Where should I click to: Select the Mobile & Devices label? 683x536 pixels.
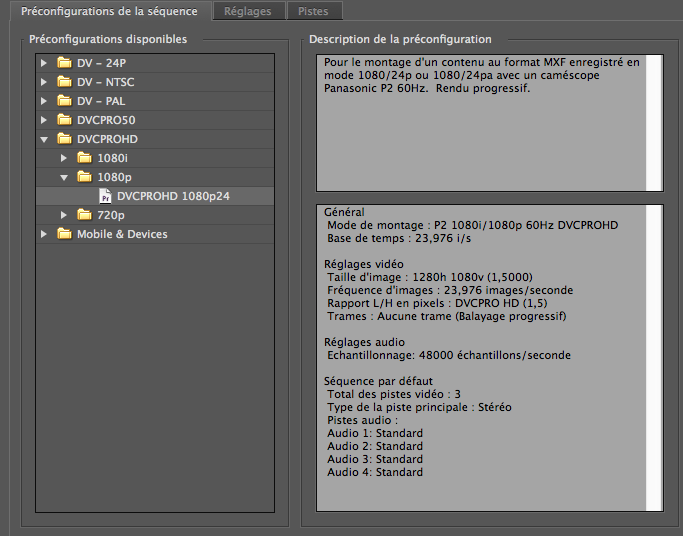[x=122, y=234]
